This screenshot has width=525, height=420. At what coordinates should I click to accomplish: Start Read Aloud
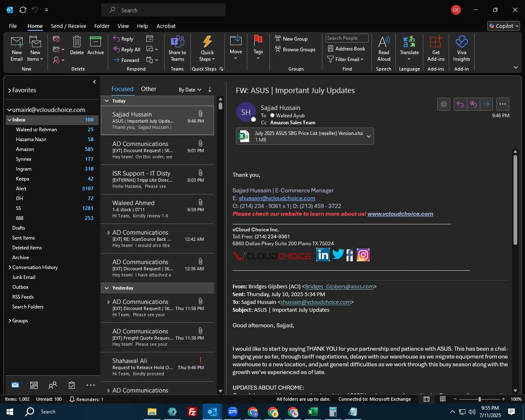click(x=384, y=48)
